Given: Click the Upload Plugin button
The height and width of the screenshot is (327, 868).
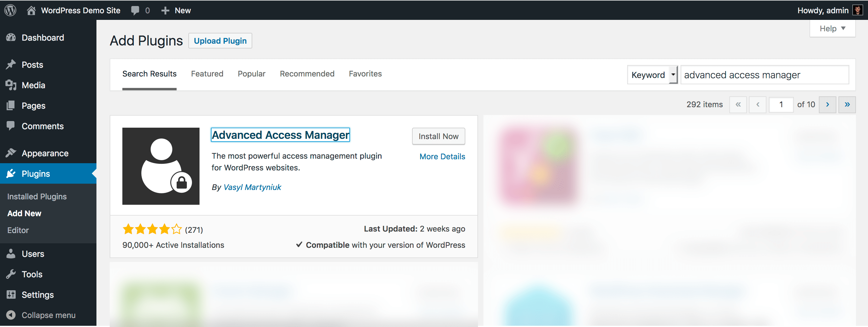Looking at the screenshot, I should coord(220,41).
